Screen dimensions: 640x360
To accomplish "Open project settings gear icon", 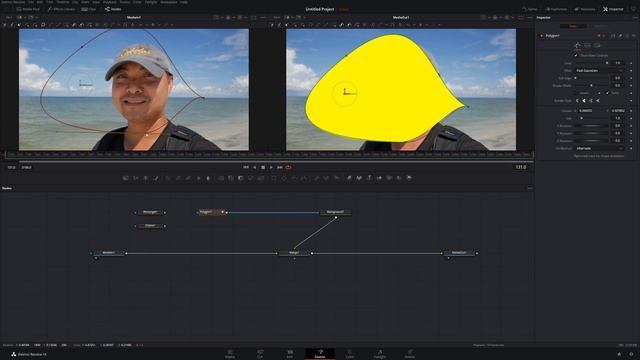I will (x=631, y=354).
